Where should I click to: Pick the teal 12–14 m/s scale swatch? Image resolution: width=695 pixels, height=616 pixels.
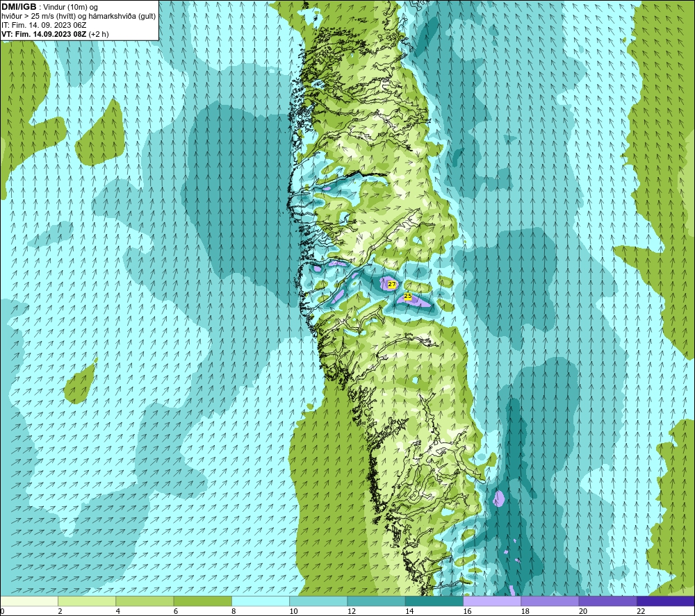(376, 601)
